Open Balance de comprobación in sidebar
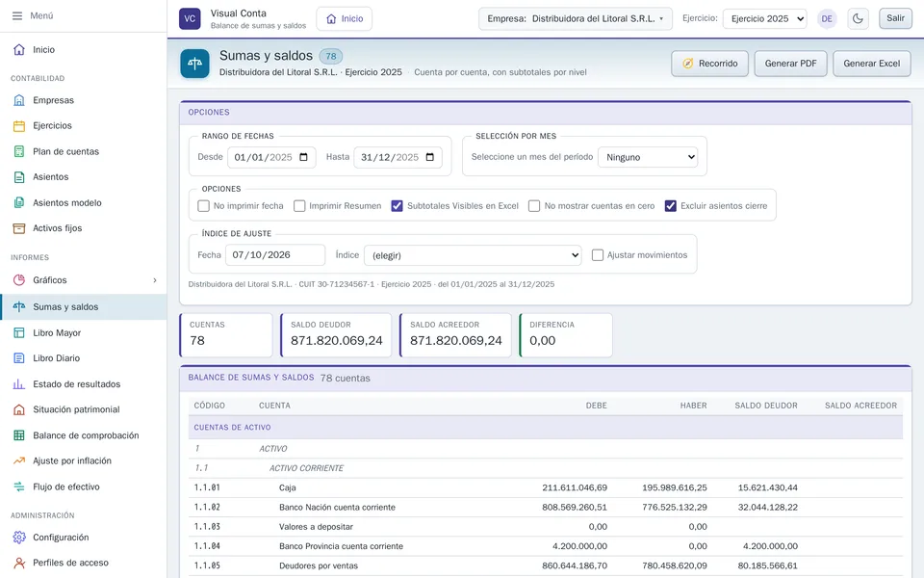 (84, 435)
